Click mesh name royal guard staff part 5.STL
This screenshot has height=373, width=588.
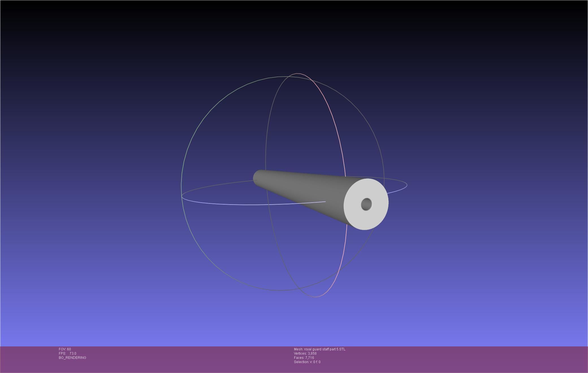[x=319, y=349]
